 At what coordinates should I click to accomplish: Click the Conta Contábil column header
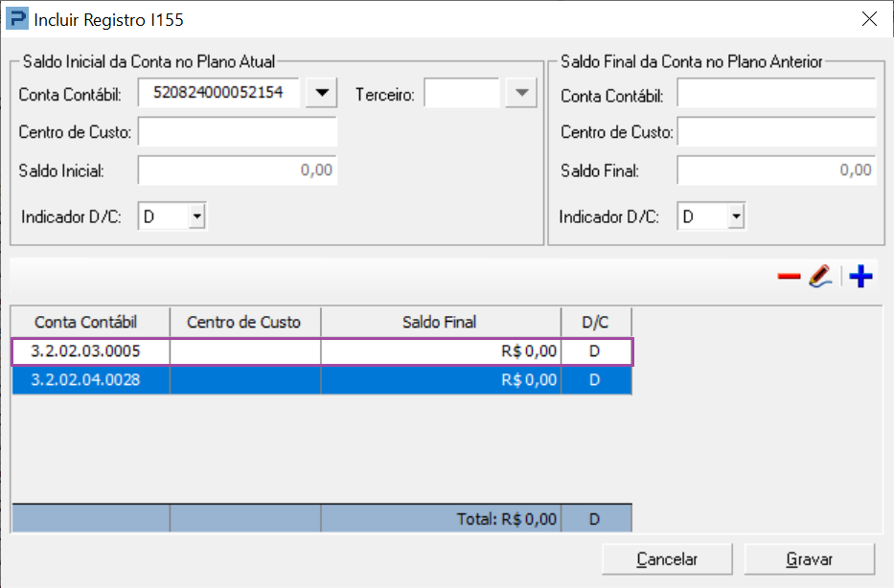(x=89, y=322)
